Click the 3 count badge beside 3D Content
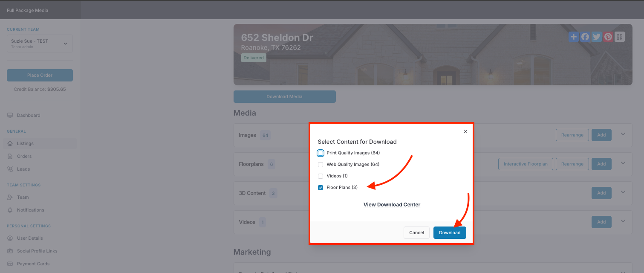Screen dimensions: 644x273 tap(273, 193)
